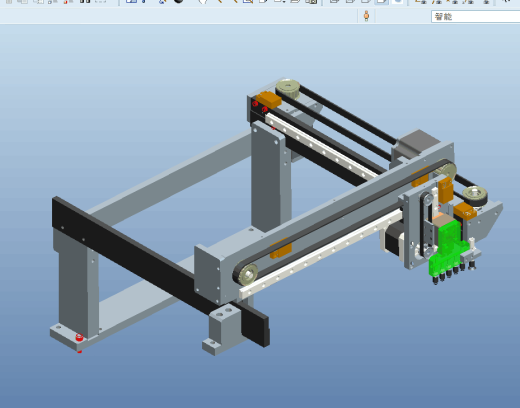Switch to wireframe display style
This screenshot has width=520, height=408.
335,2
